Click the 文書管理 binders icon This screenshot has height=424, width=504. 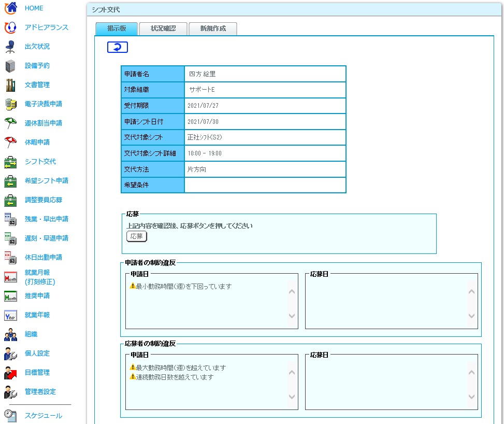(10, 85)
